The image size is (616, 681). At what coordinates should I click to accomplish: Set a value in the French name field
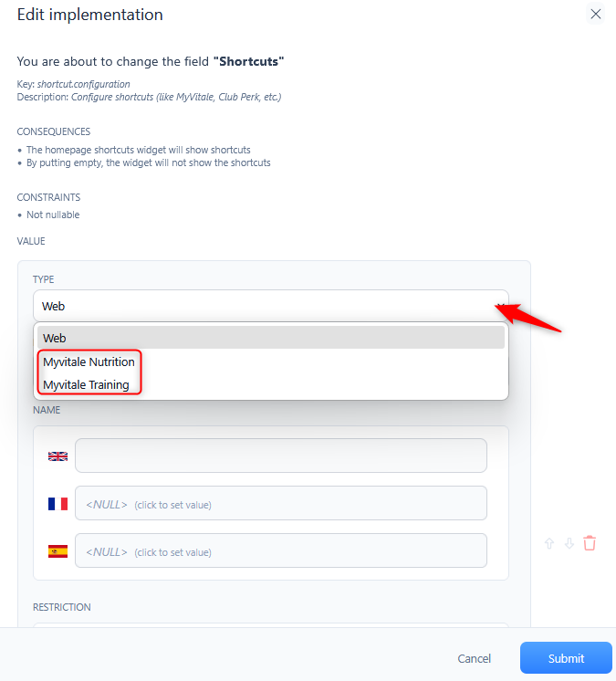point(281,503)
